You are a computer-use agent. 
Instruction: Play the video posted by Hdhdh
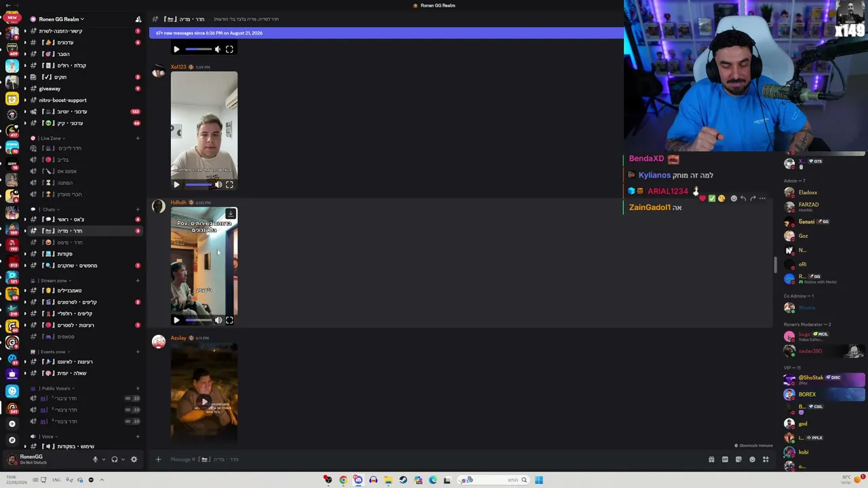coord(176,320)
